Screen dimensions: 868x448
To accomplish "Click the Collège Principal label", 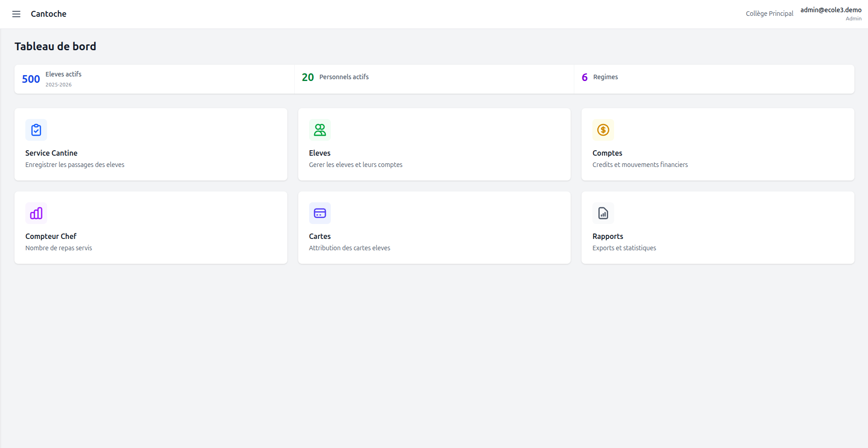I will 769,14.
